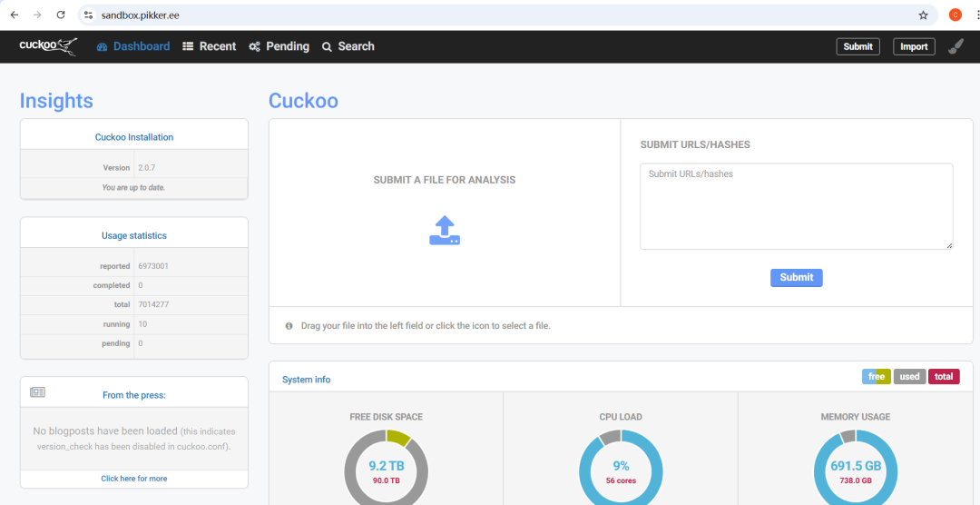Click the Cuckoo bird logo

pyautogui.click(x=48, y=45)
